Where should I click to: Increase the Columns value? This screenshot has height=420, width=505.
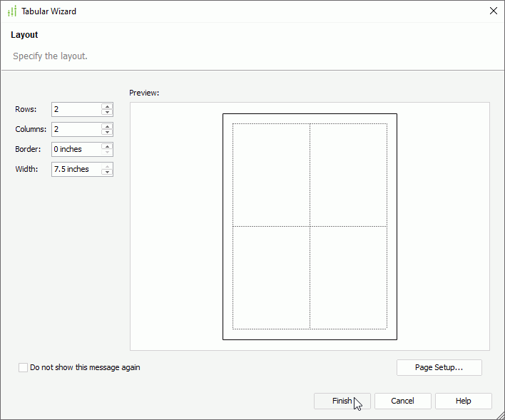coord(107,127)
